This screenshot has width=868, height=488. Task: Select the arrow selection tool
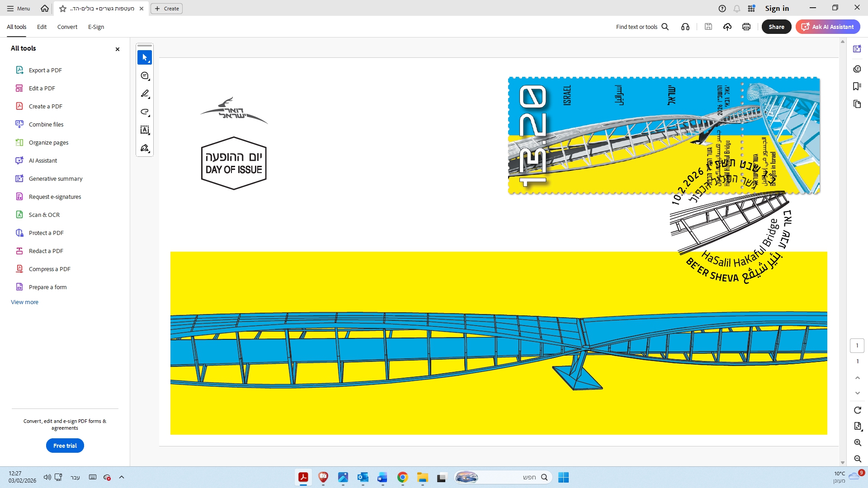tap(145, 57)
